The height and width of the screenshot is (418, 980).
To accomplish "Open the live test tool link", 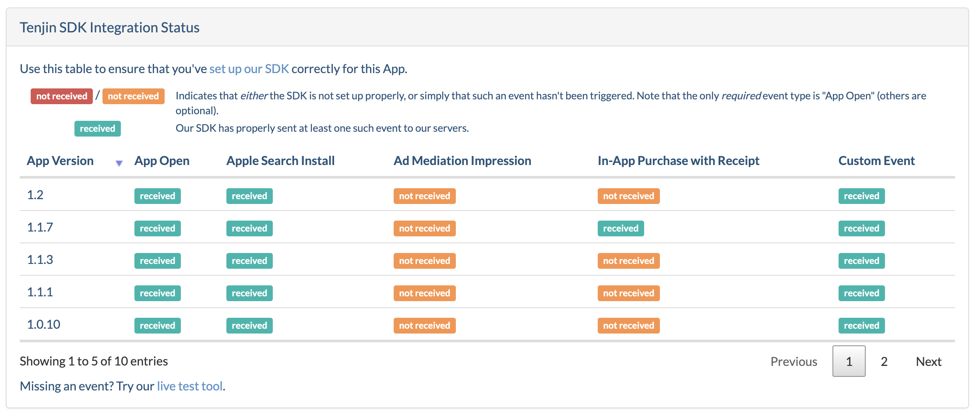I will [190, 386].
